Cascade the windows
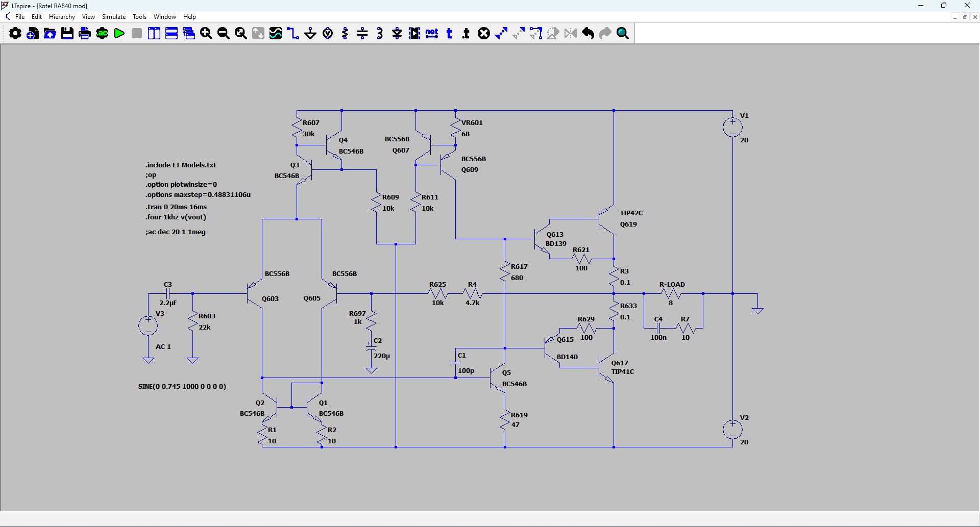The height and width of the screenshot is (527, 980). pos(189,34)
